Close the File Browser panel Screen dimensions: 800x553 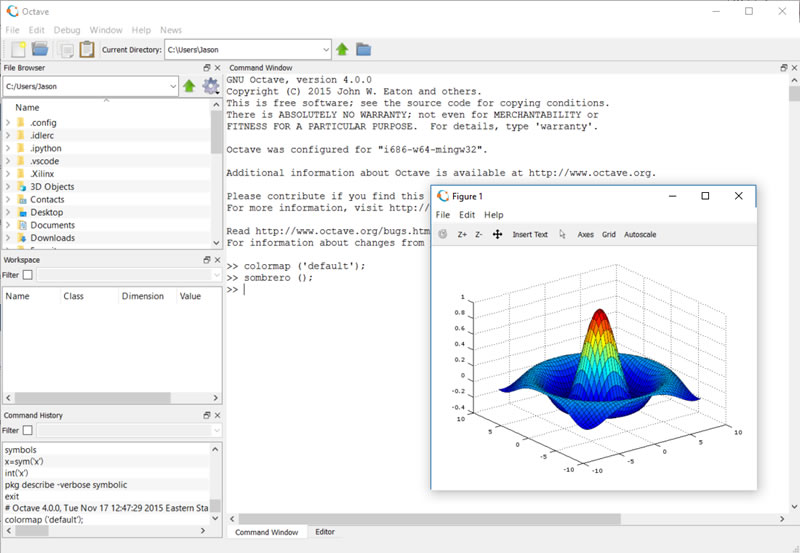[217, 68]
